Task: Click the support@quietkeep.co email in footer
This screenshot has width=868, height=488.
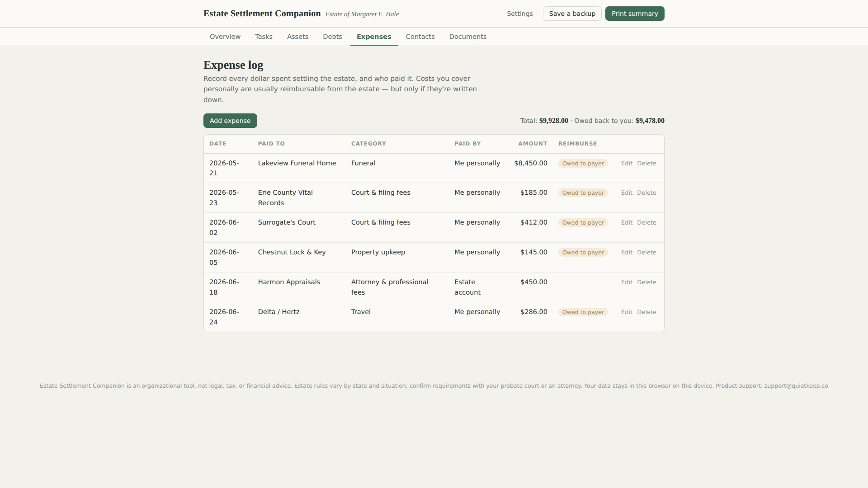Action: coord(796,386)
